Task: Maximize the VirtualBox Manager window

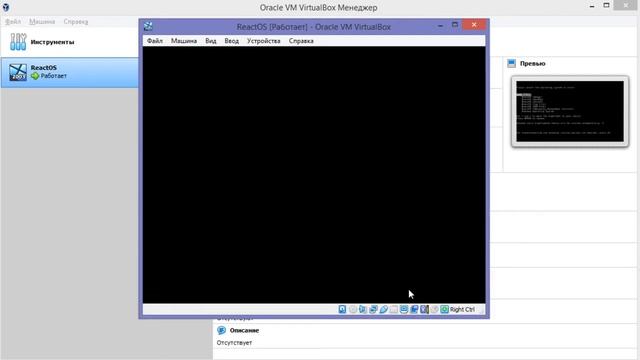Action: tap(607, 5)
